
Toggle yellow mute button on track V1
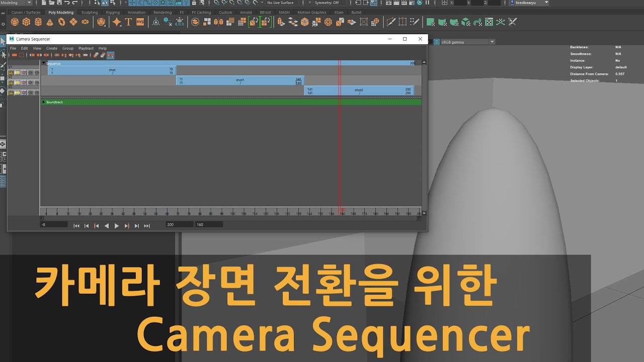17,73
